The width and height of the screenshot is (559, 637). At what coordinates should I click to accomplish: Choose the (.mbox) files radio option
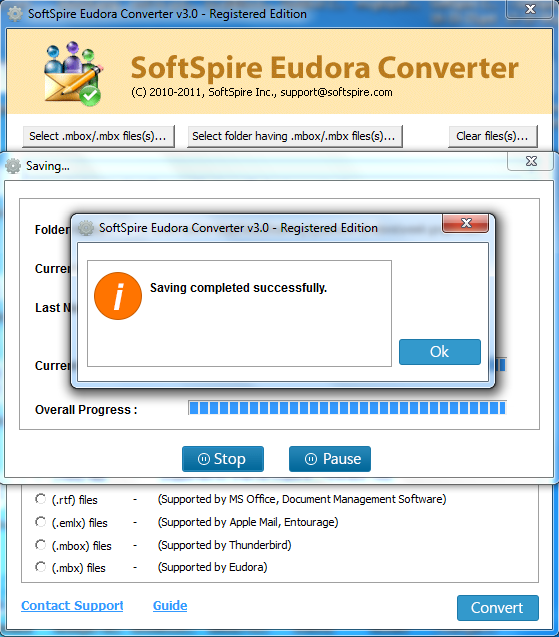(x=40, y=545)
